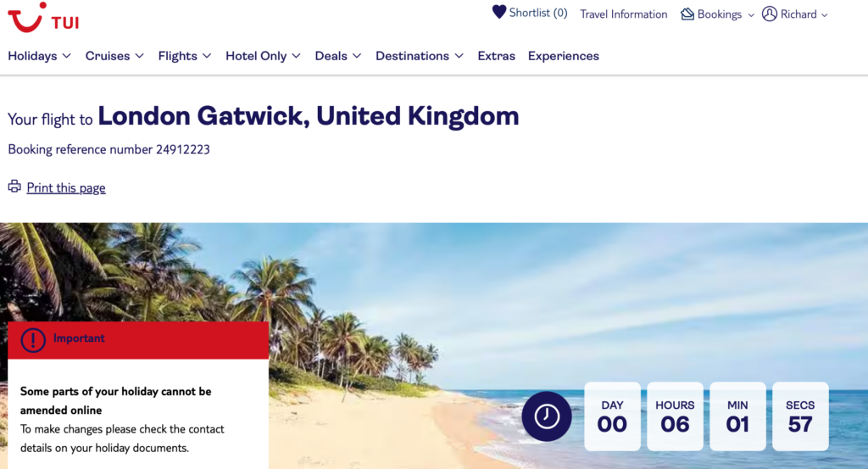Click the Print this page link
This screenshot has height=469, width=868.
click(x=66, y=187)
